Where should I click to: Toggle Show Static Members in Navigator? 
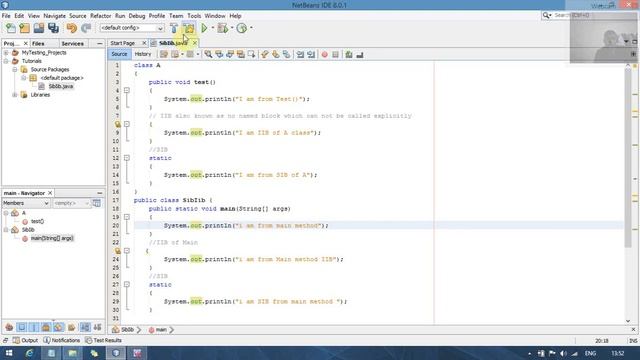point(34,327)
